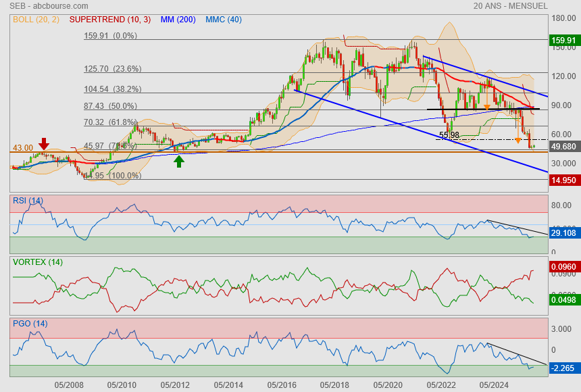Screen dimensions: 581x392
Task: Click the blue -2.265 PGO value tag
Action: (x=562, y=368)
